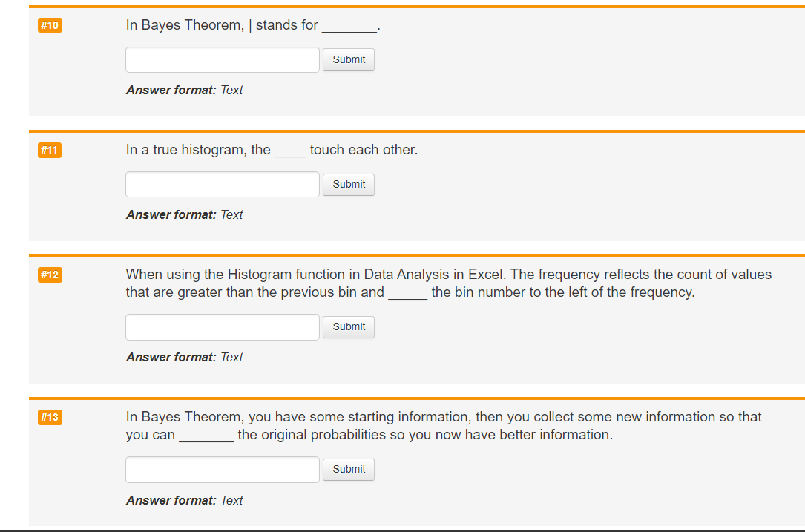Viewport: 805px width, 532px height.
Task: Click the orange #11 question badge
Action: tap(49, 150)
